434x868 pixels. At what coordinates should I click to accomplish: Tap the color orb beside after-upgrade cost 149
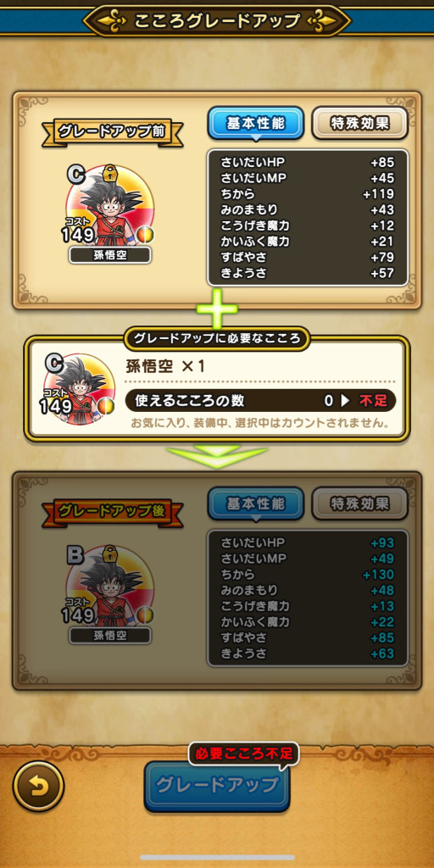(x=145, y=615)
